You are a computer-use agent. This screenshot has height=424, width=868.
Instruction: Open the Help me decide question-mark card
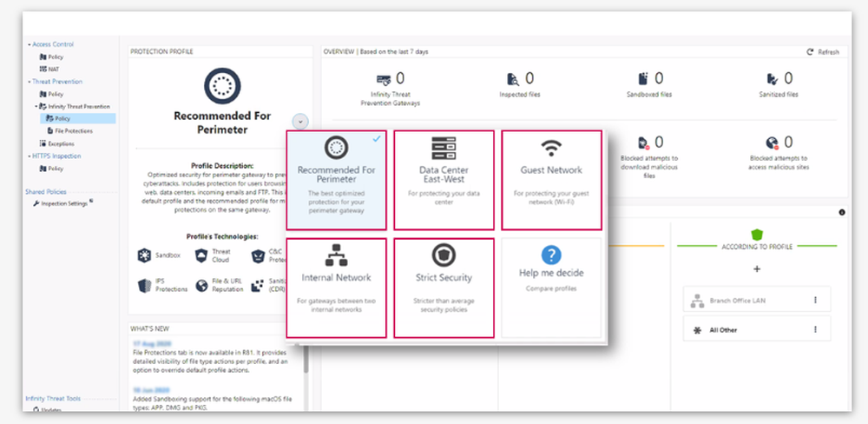point(551,288)
